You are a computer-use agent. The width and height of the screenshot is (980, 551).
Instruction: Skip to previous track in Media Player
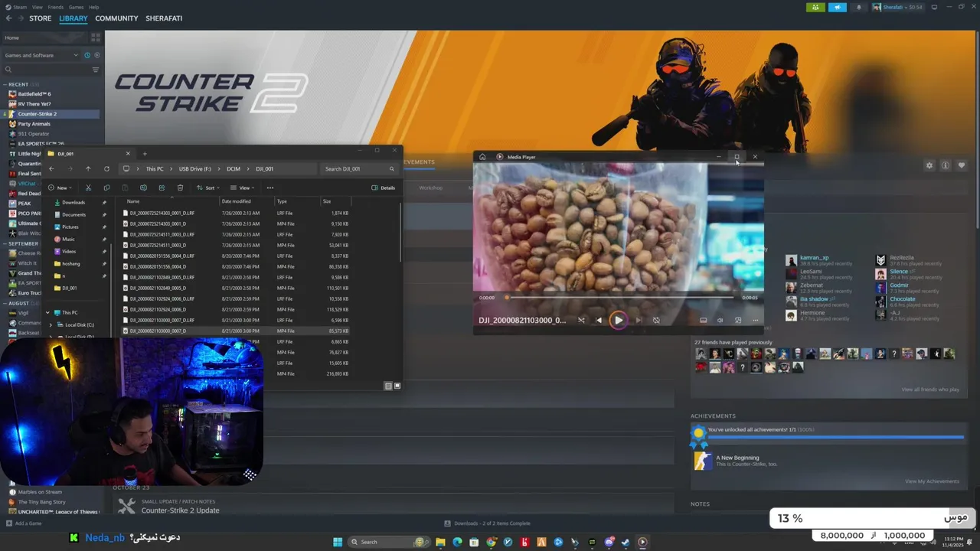(599, 320)
